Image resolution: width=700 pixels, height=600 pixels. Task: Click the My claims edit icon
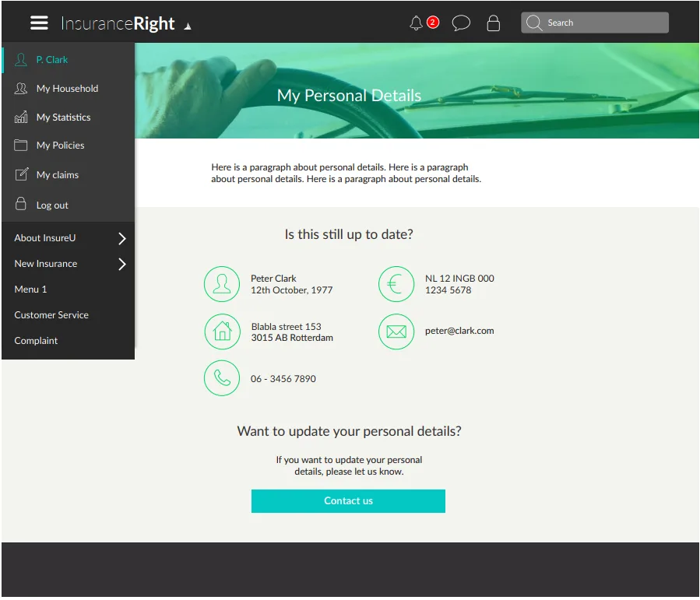[22, 174]
